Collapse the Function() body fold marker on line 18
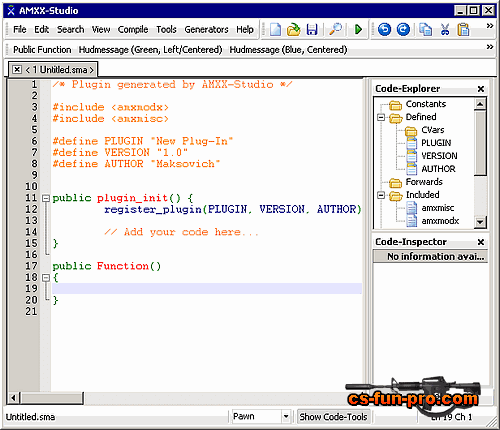The image size is (500, 430). pyautogui.click(x=46, y=278)
